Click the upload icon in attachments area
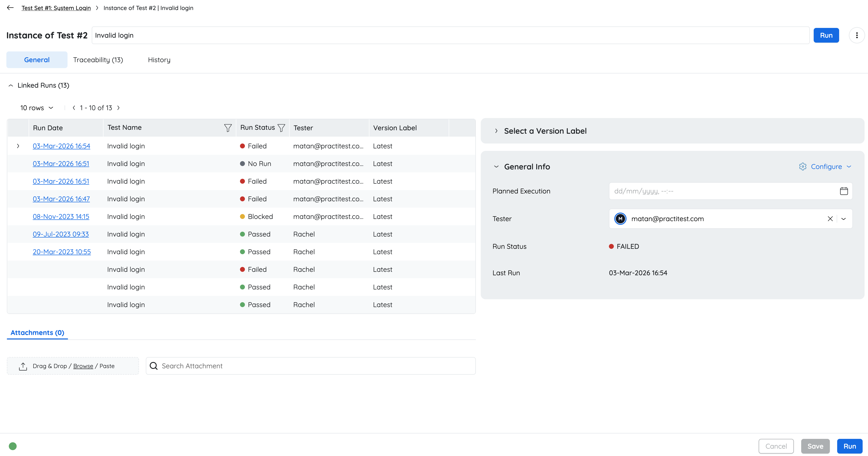868x456 pixels. click(23, 366)
